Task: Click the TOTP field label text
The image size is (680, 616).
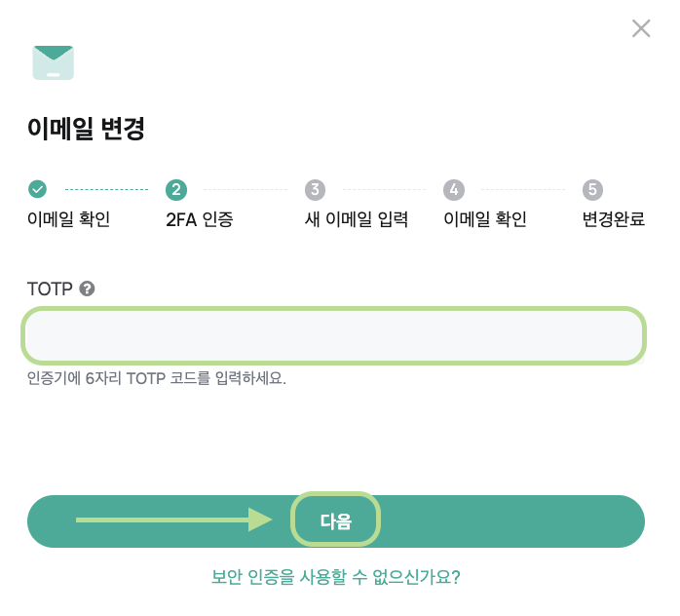Action: pyautogui.click(x=50, y=289)
